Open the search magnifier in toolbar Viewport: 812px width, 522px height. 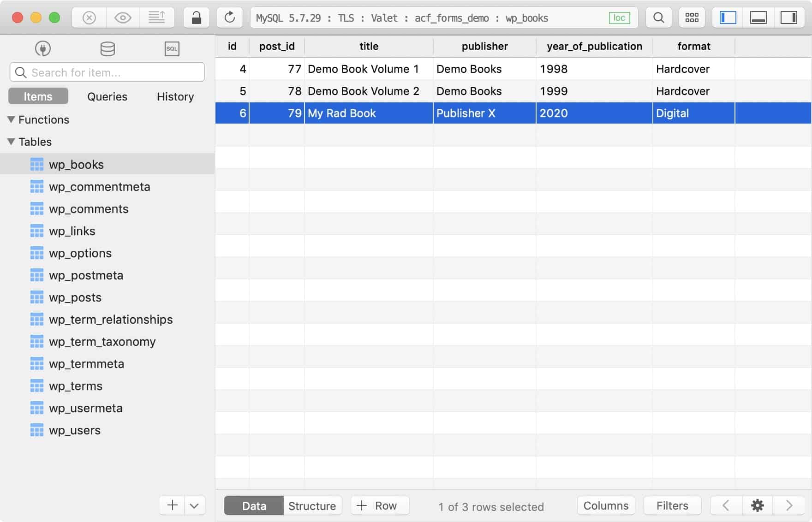pyautogui.click(x=658, y=18)
